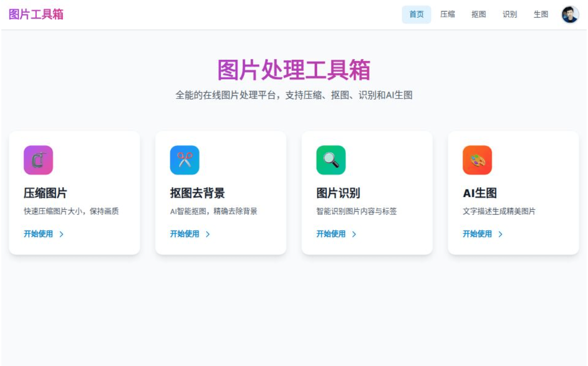Open the user avatar in the navbar
The image size is (588, 366).
[570, 15]
